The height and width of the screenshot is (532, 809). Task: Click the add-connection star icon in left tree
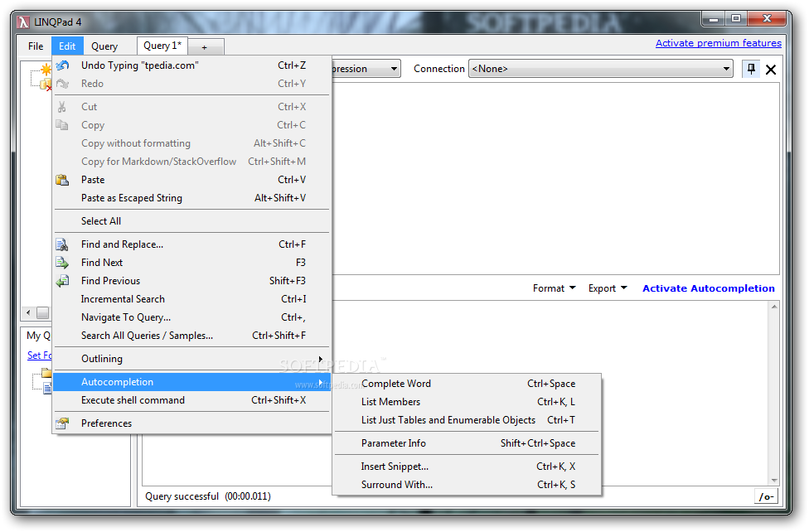pos(46,69)
